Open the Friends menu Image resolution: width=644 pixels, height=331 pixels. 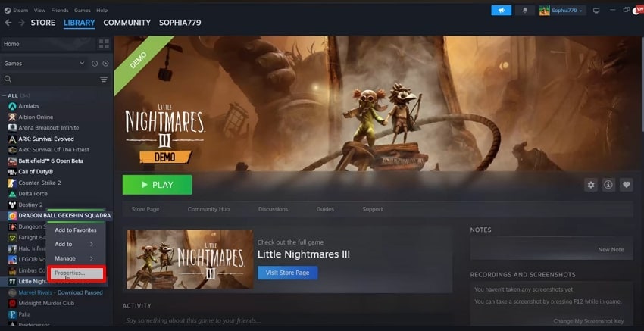click(x=60, y=11)
